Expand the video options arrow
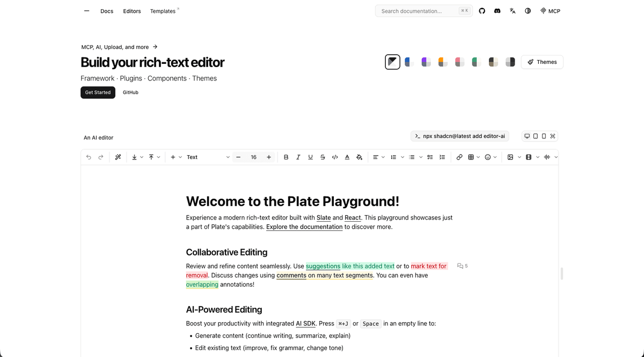The width and height of the screenshot is (644, 357). [538, 157]
